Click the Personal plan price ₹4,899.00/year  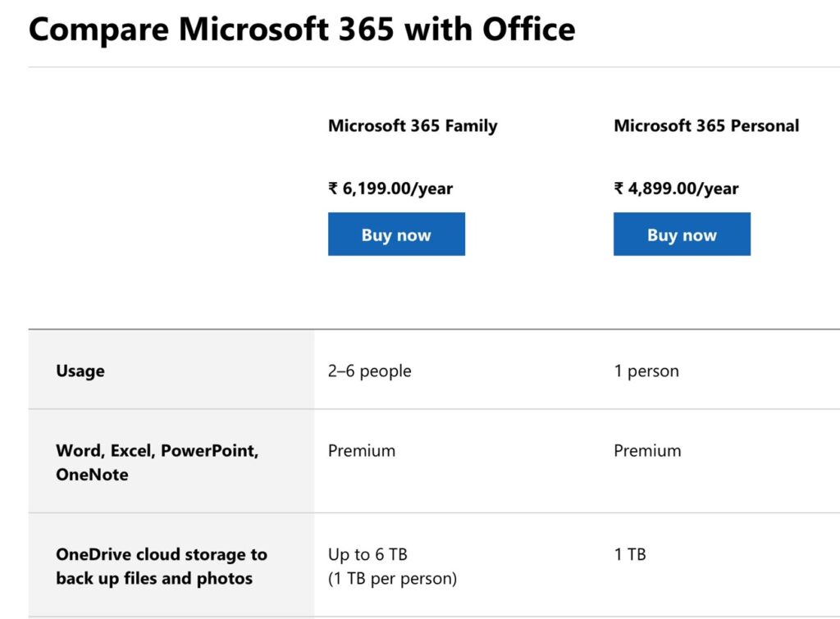(674, 188)
